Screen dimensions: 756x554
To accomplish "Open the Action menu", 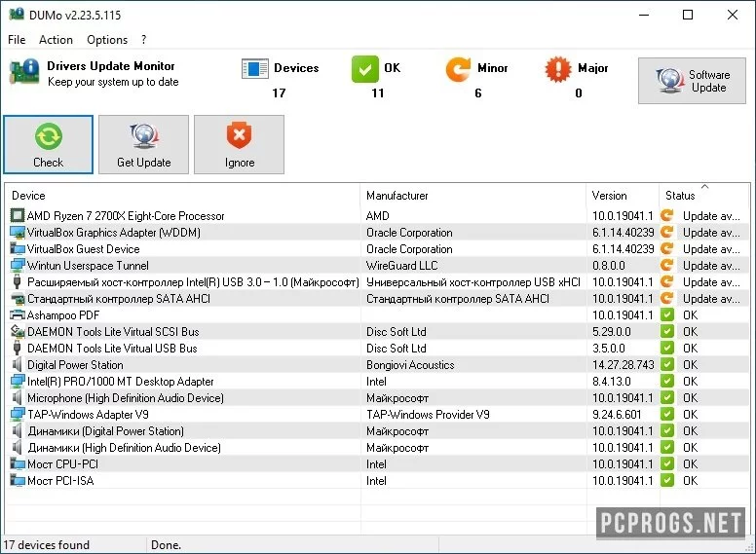I will [56, 40].
